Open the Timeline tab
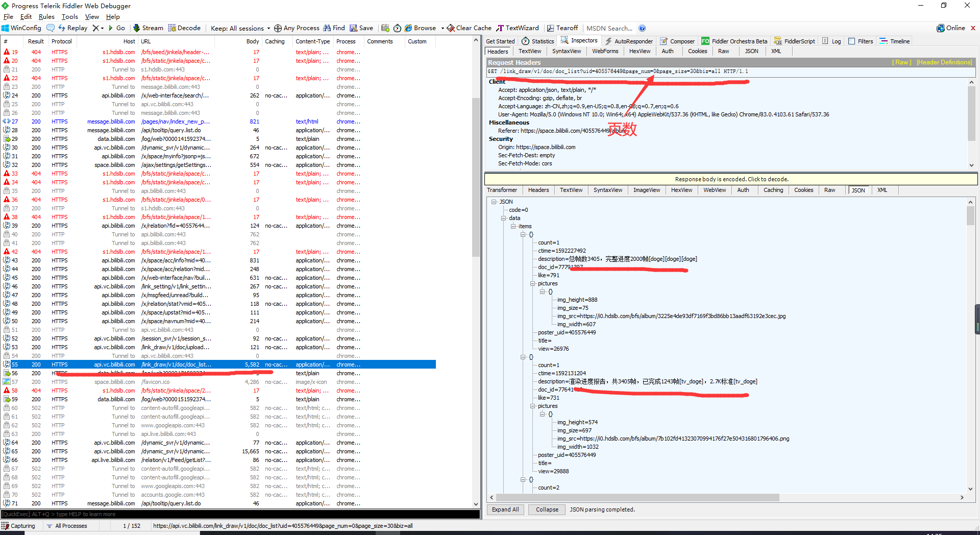The height and width of the screenshot is (535, 980). point(895,41)
